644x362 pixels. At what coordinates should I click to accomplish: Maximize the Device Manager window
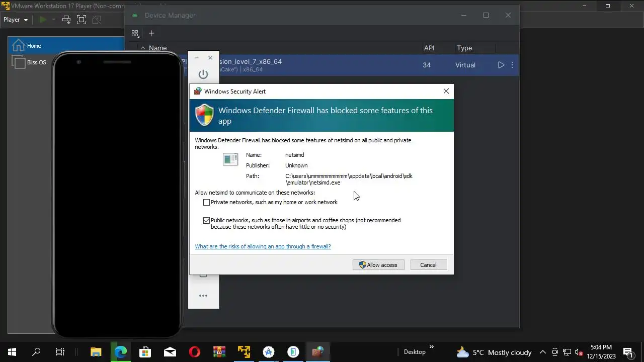pos(486,15)
